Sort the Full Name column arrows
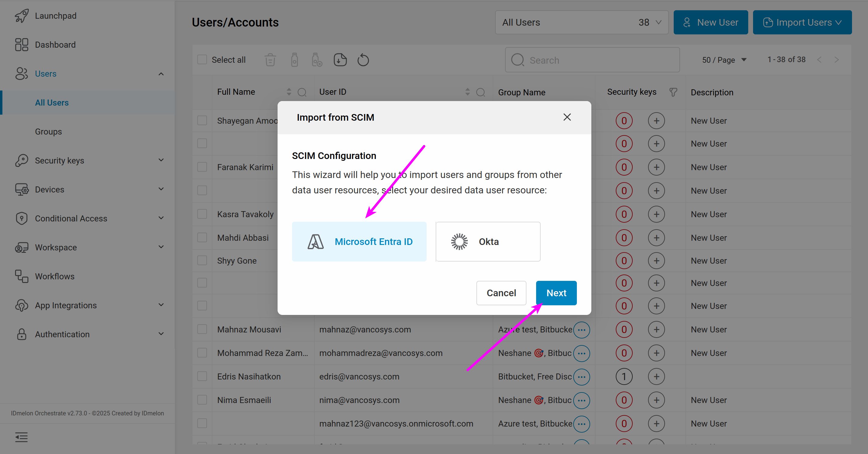Image resolution: width=868 pixels, height=454 pixels. tap(289, 92)
